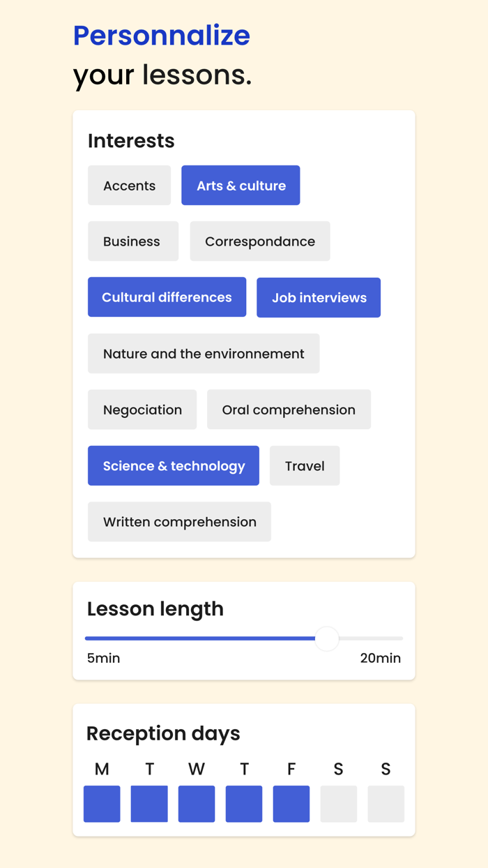Disable Monday as a reception day
Image resolution: width=488 pixels, height=868 pixels.
102,804
